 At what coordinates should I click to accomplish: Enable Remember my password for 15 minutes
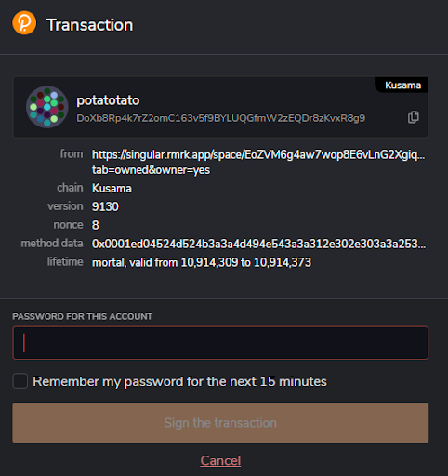pos(20,381)
